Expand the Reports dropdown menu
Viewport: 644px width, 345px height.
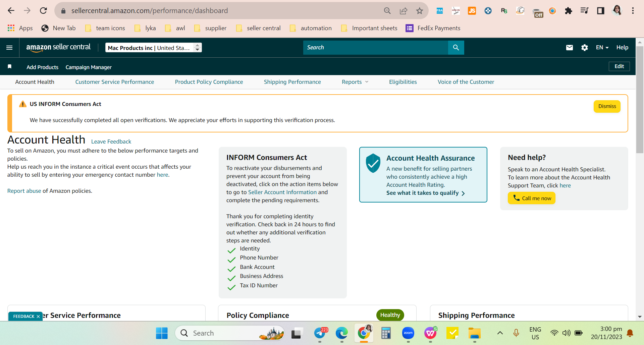pyautogui.click(x=355, y=82)
